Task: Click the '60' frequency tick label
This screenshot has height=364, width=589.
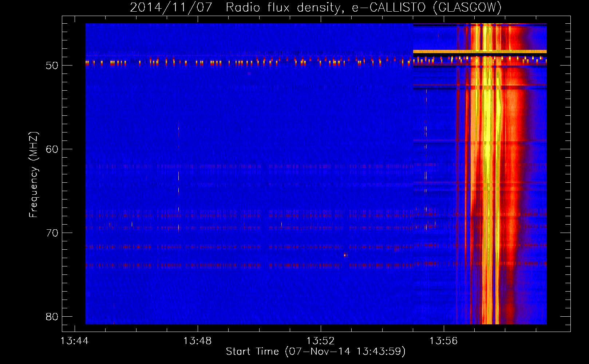Action: [52, 149]
